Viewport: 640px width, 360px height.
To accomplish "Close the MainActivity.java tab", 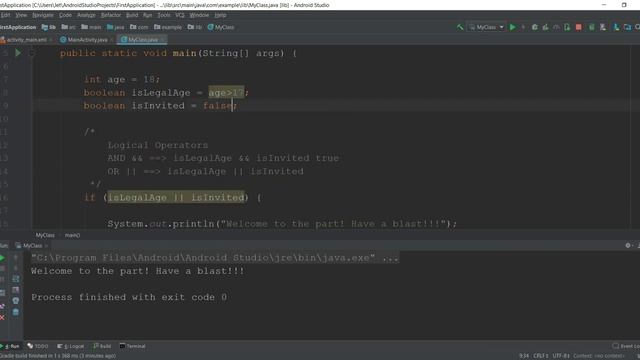I will [111, 40].
